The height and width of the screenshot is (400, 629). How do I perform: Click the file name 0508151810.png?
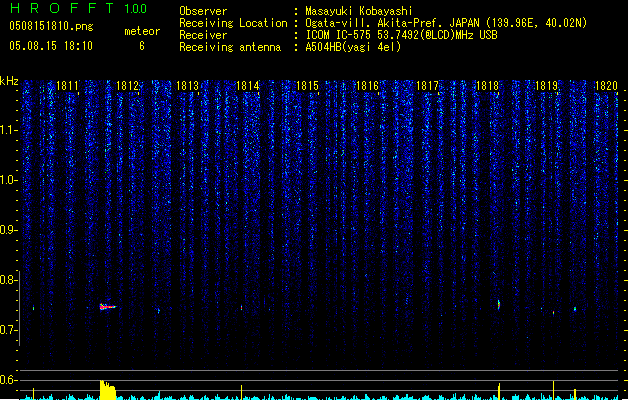51,27
